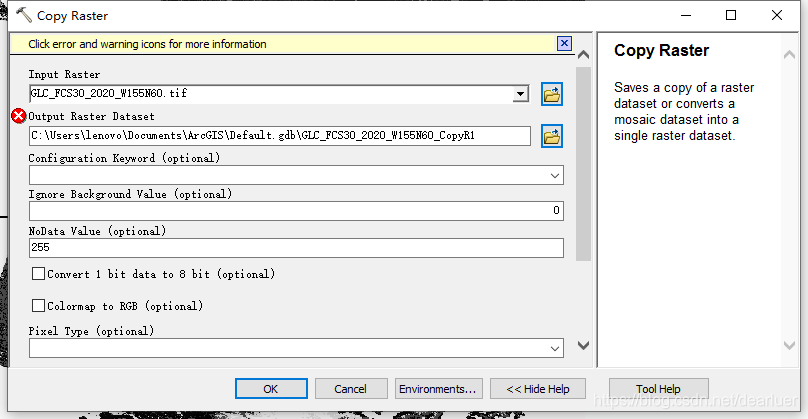This screenshot has width=808, height=419.
Task: Expand the Configuration Keyword dropdown
Action: (554, 175)
